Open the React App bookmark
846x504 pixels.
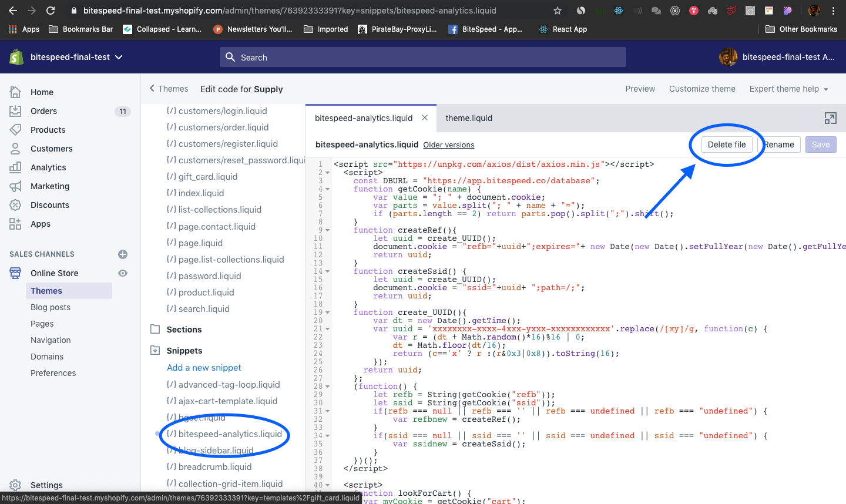click(563, 29)
